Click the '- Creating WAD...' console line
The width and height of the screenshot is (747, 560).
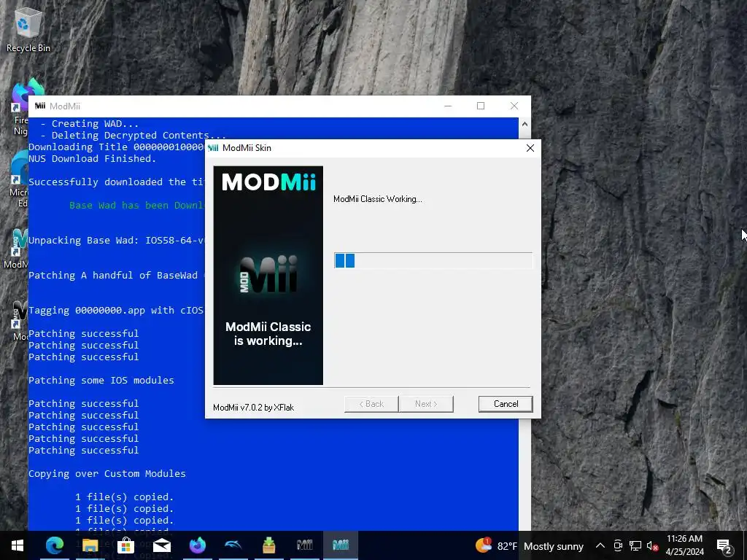pos(90,124)
